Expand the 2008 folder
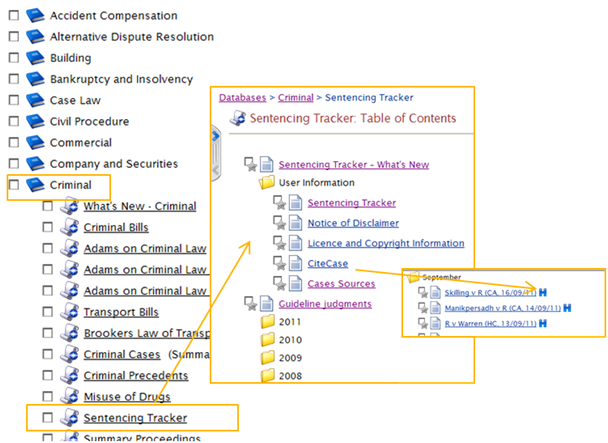 point(268,375)
